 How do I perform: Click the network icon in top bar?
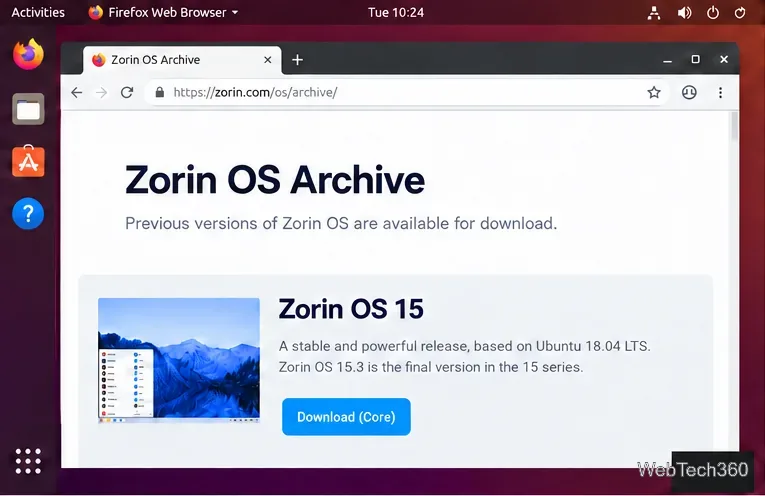(x=654, y=13)
